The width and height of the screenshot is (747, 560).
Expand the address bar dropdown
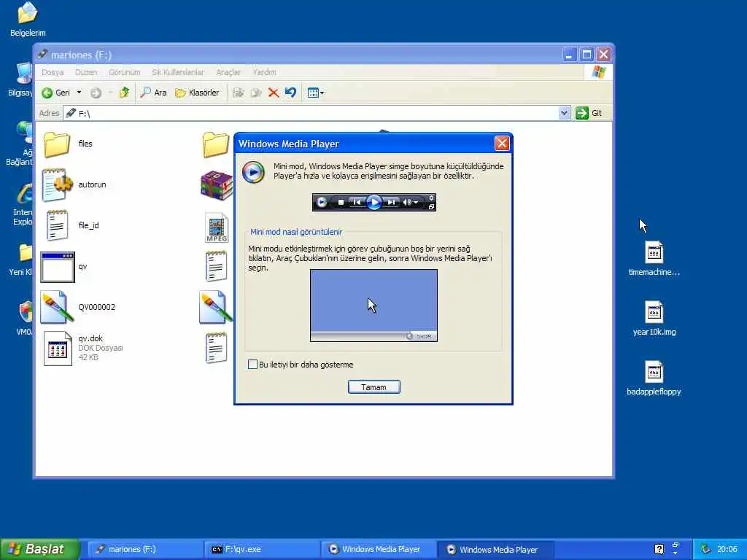click(564, 113)
